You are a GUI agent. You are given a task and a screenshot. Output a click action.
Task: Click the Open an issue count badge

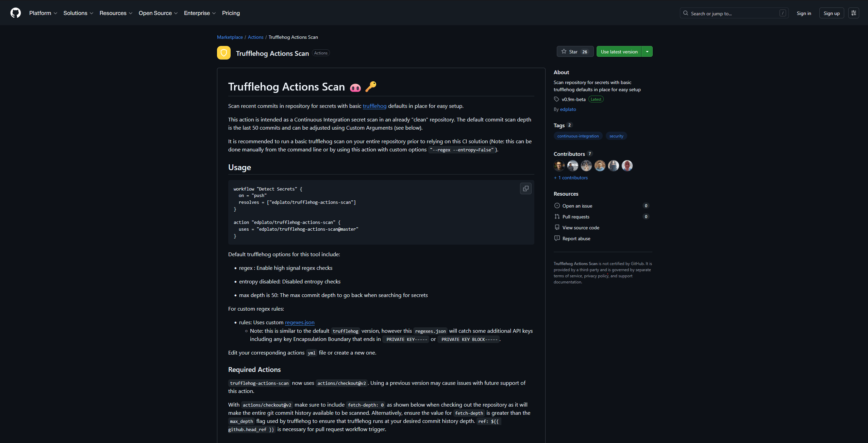point(646,206)
